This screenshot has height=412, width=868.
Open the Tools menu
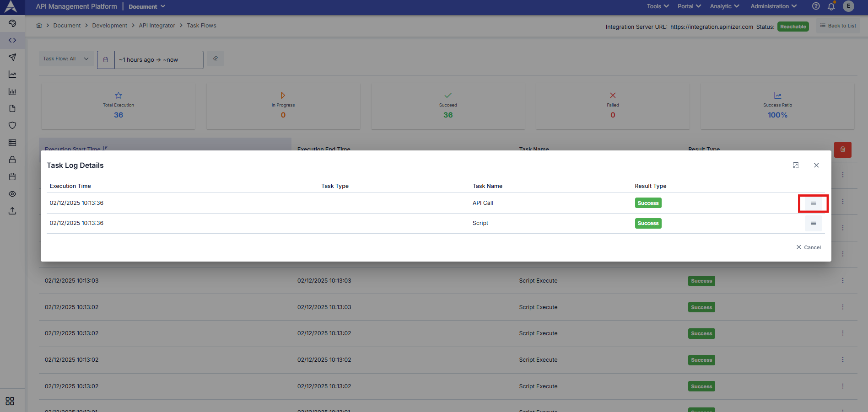coord(658,6)
